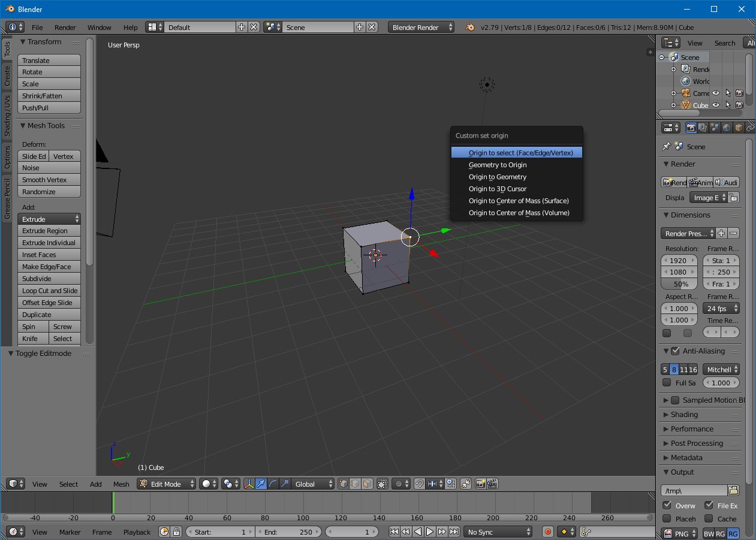Toggle Cube visibility eye in outliner

click(x=715, y=105)
